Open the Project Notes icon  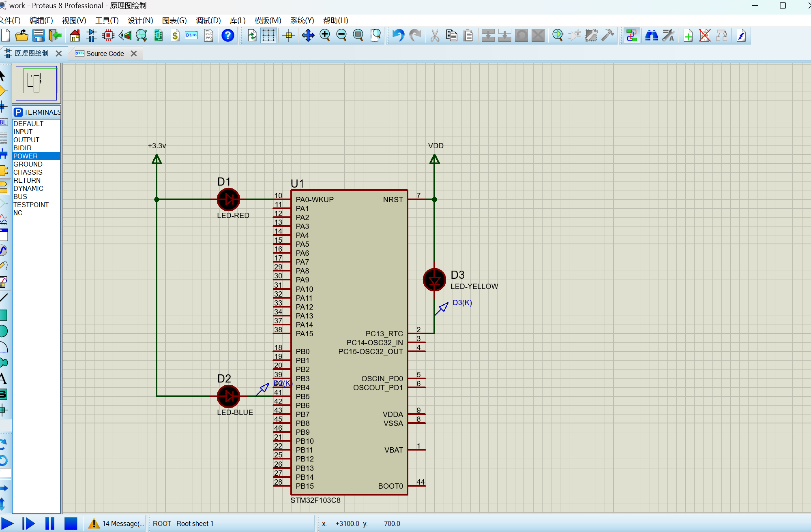pyautogui.click(x=208, y=36)
